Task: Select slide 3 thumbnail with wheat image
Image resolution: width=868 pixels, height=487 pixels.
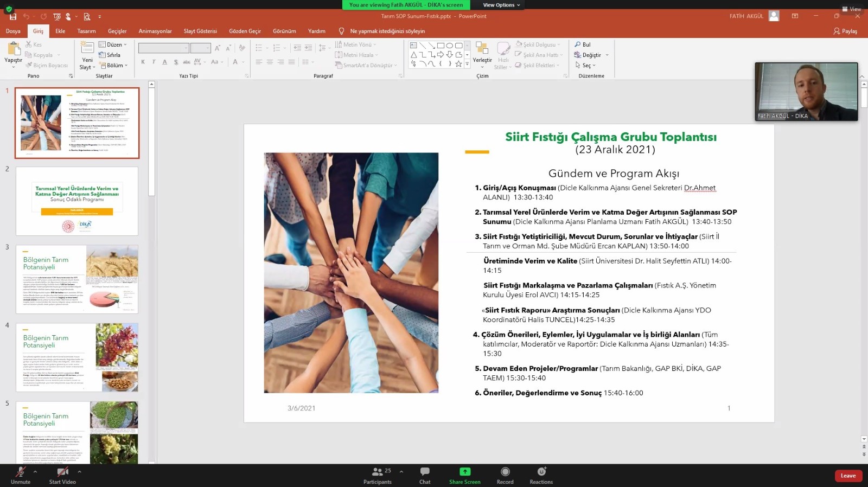Action: 77,279
